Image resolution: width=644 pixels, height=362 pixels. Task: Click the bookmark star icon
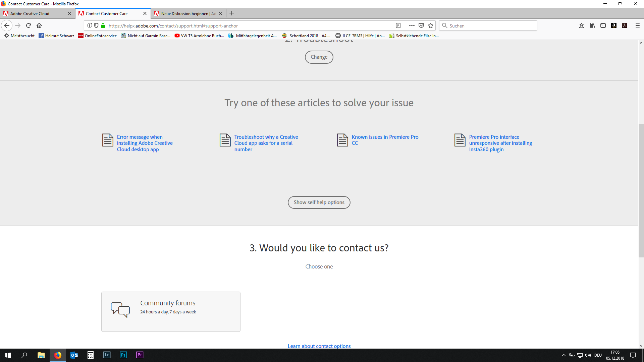point(431,25)
